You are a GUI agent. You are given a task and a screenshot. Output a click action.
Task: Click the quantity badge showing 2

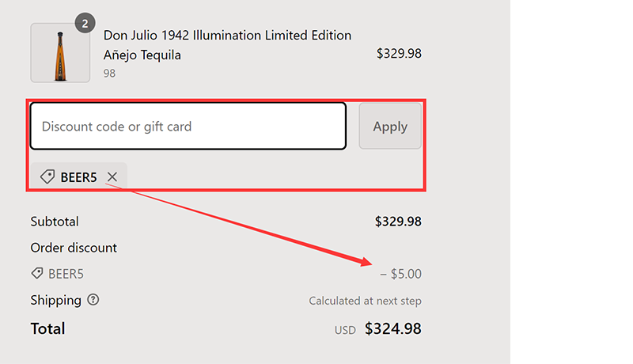(x=85, y=23)
